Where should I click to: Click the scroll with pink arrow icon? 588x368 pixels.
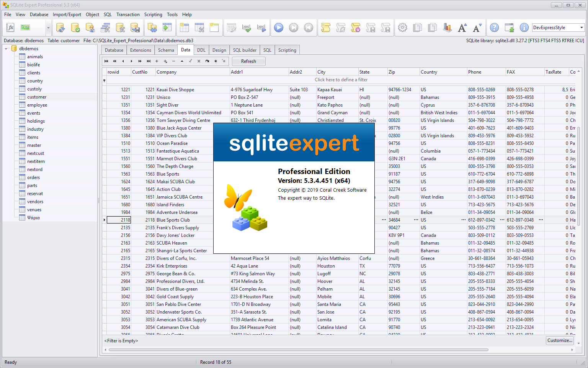point(356,28)
